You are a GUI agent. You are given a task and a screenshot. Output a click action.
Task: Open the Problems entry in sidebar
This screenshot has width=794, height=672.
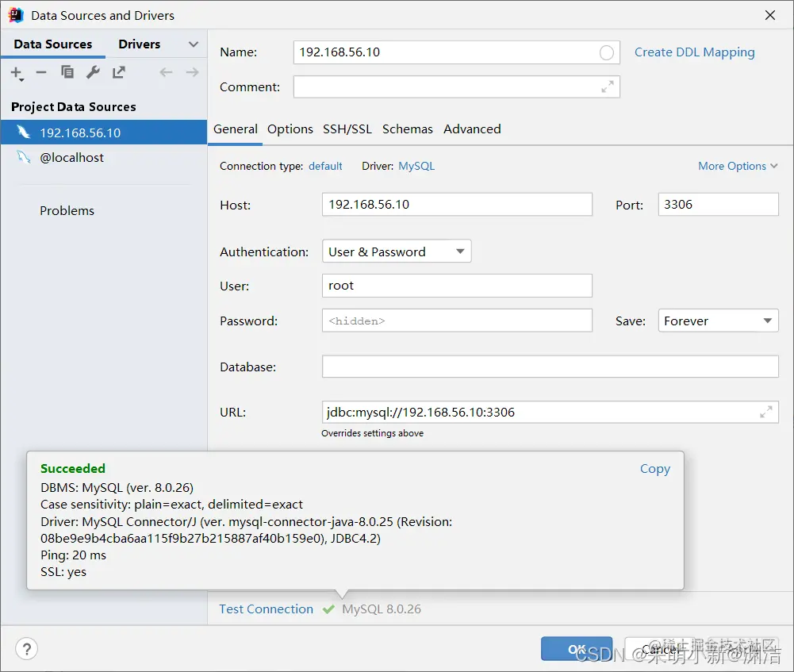point(67,211)
